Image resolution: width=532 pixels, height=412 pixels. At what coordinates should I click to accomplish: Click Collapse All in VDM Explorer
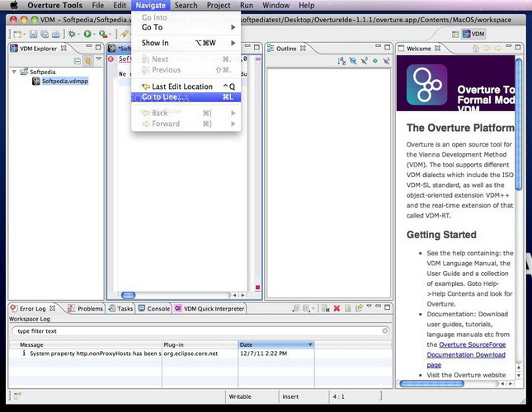click(78, 61)
